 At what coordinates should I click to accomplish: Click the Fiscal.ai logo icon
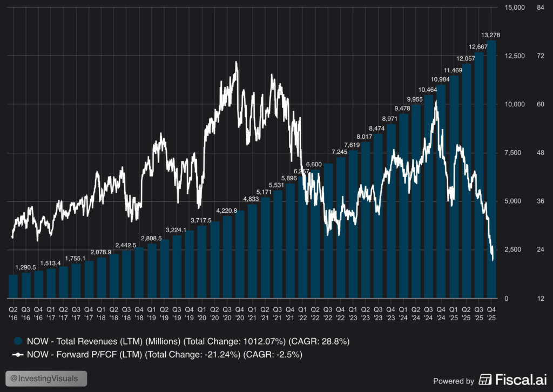(485, 380)
